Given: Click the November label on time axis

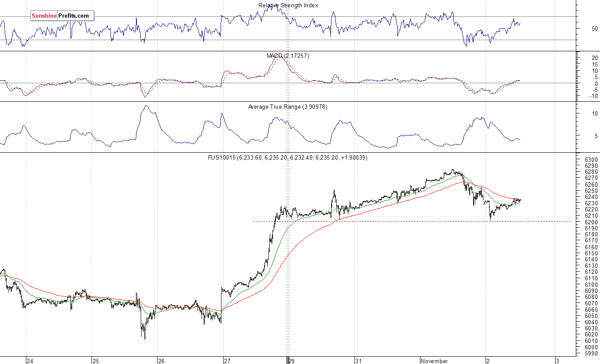Looking at the screenshot, I should pyautogui.click(x=434, y=361).
